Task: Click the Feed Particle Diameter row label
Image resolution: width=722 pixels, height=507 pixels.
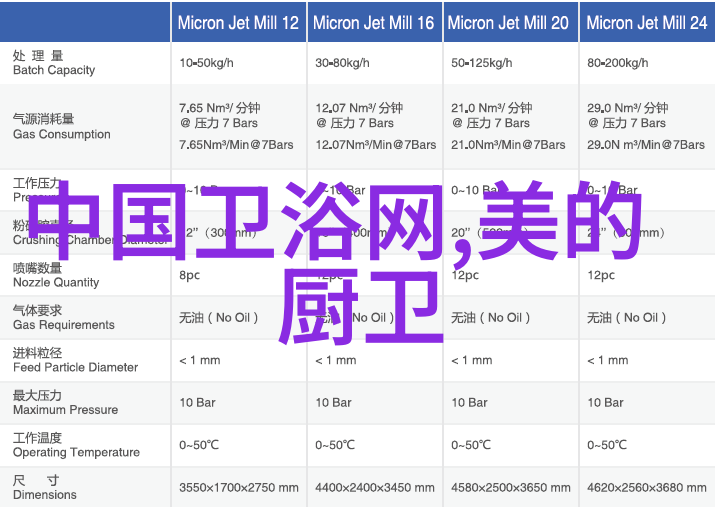Action: coord(75,360)
